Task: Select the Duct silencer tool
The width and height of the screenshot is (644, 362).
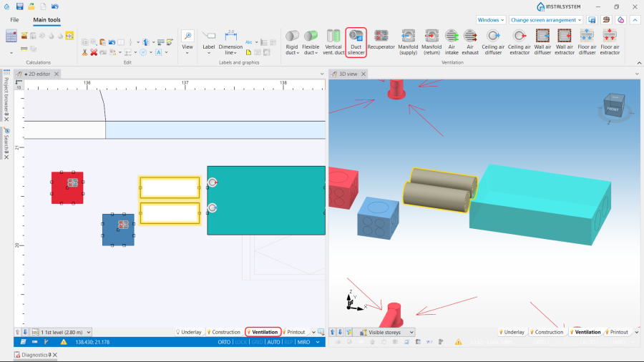Action: pos(356,41)
